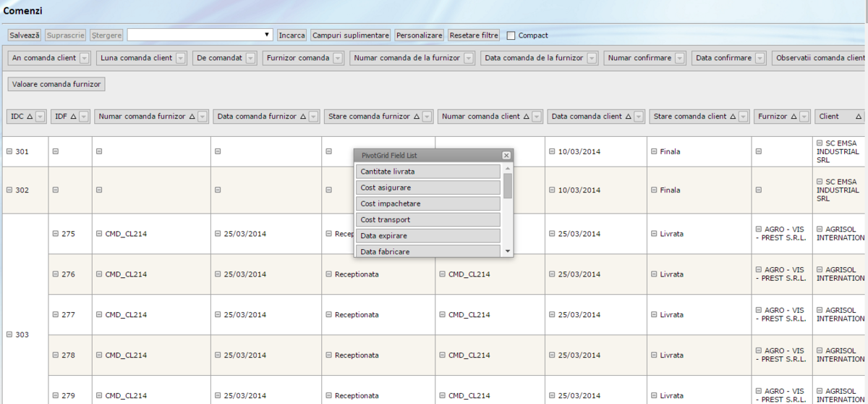Collapse row 301 in IDC column
This screenshot has width=868, height=404.
[x=9, y=151]
